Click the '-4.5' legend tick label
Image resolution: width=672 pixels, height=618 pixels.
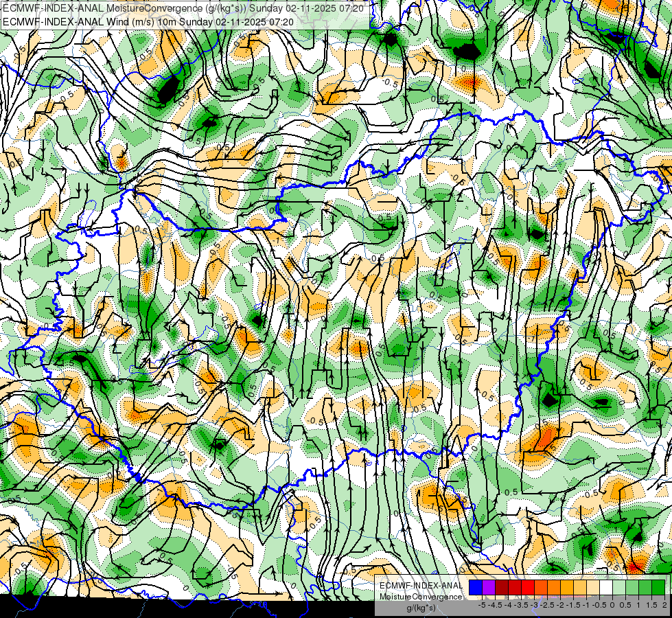(495, 606)
